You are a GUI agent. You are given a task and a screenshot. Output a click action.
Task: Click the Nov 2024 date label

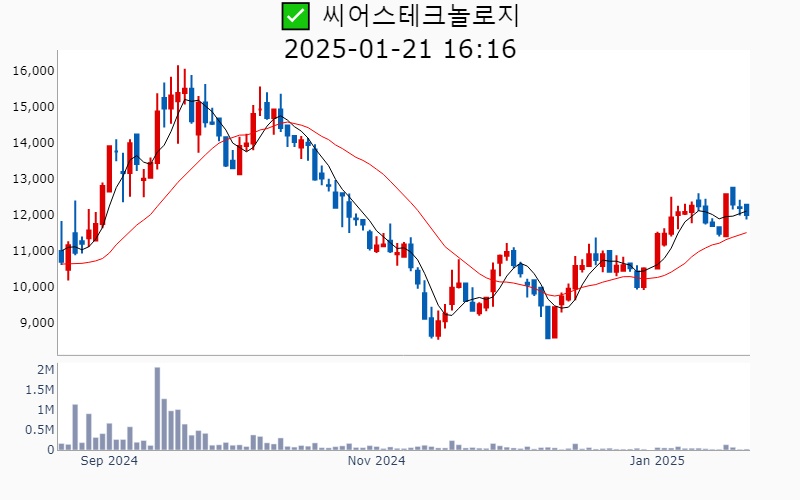tap(377, 461)
